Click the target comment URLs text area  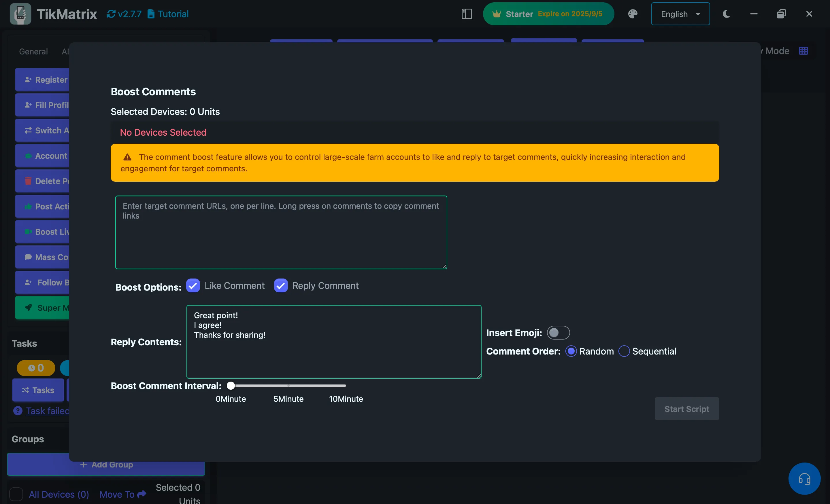[281, 232]
